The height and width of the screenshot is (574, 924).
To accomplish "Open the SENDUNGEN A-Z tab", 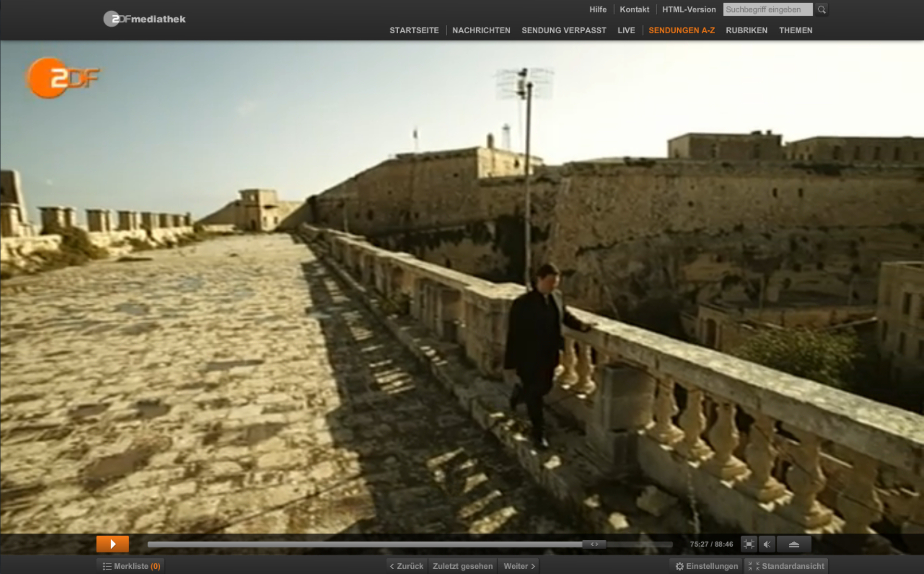I will point(681,30).
